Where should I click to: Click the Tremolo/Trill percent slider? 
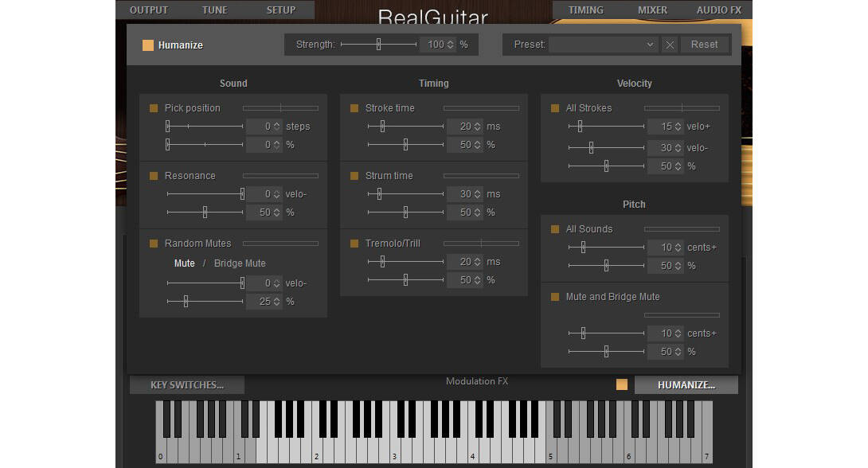pos(405,280)
